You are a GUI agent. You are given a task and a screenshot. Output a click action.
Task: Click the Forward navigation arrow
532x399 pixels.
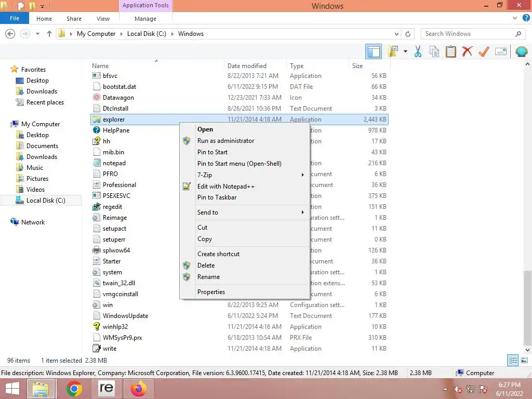tap(25, 34)
